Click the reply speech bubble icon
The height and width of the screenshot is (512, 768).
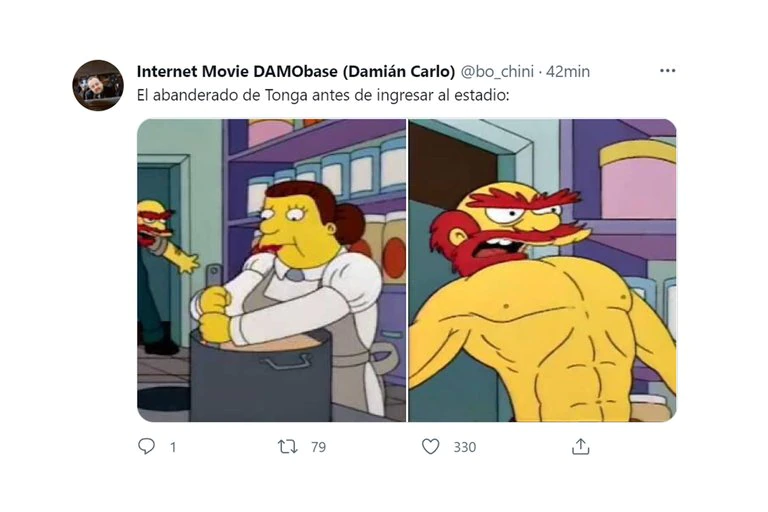click(x=146, y=446)
